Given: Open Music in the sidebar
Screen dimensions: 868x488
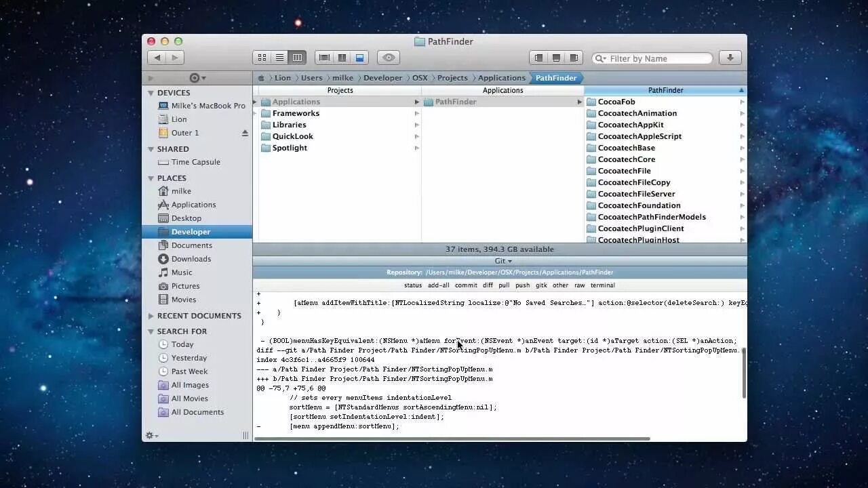Looking at the screenshot, I should (175, 272).
